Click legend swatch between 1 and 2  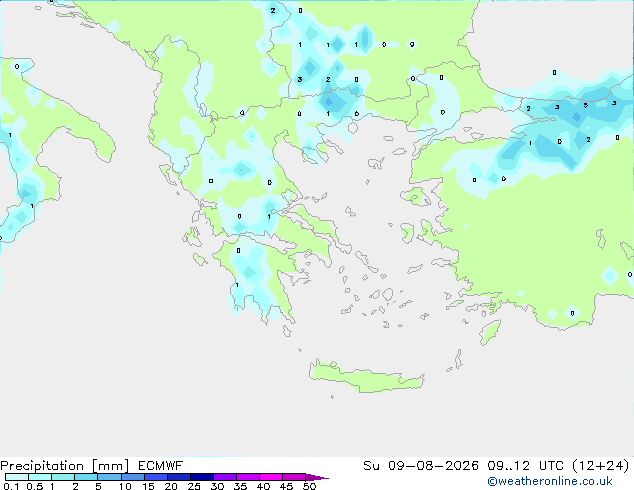[x=63, y=477]
